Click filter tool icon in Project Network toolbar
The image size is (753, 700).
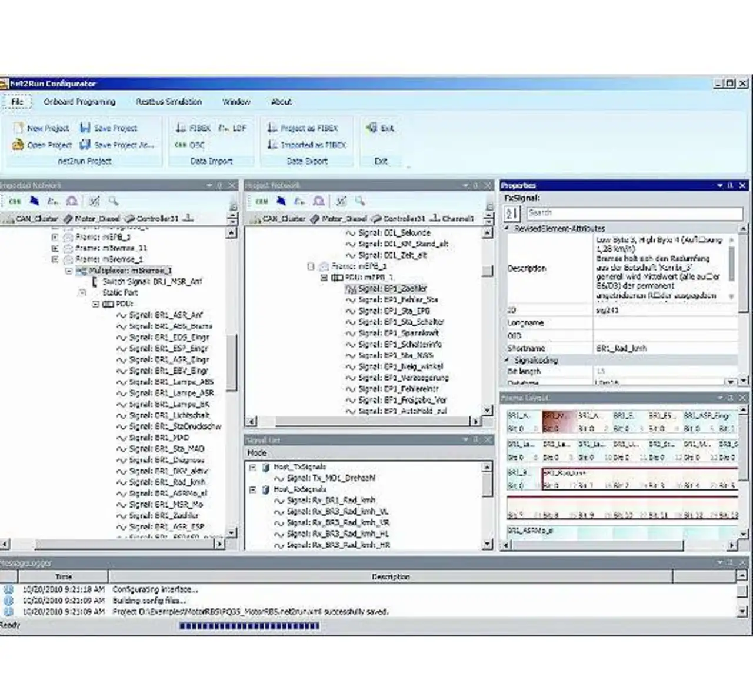click(341, 201)
